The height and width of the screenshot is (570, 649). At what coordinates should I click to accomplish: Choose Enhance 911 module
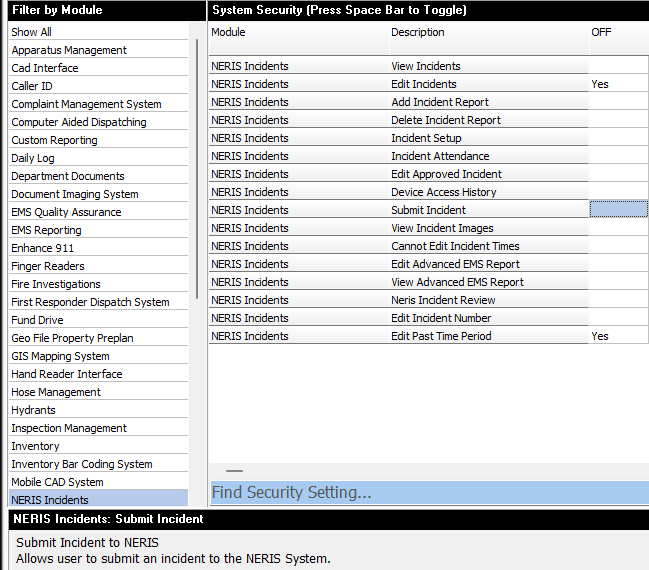tap(99, 248)
